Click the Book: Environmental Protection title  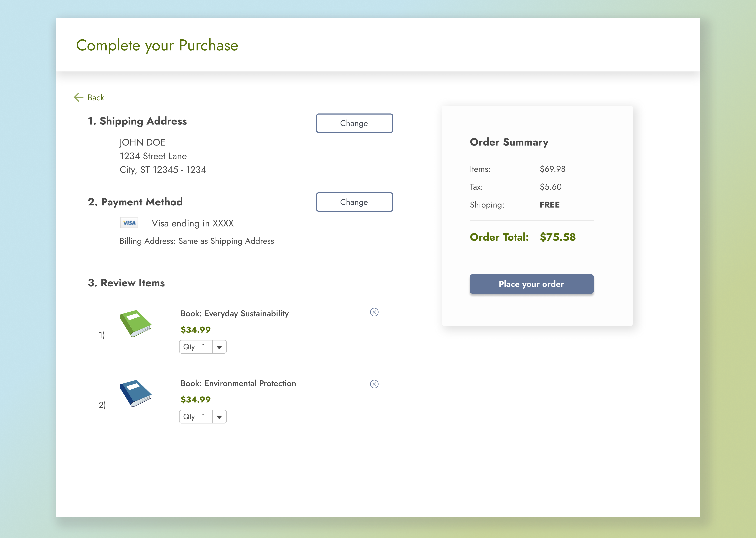[238, 383]
